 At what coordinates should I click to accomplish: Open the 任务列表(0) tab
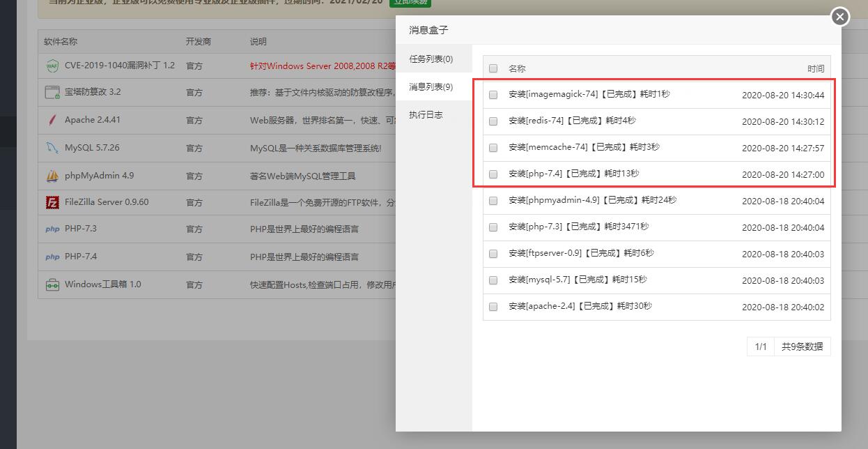tap(434, 59)
